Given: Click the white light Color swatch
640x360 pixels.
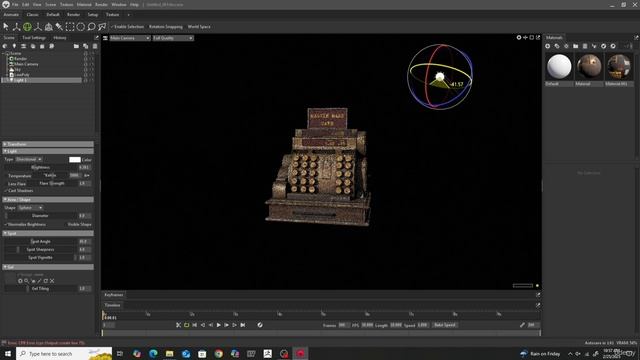Looking at the screenshot, I should click(75, 160).
